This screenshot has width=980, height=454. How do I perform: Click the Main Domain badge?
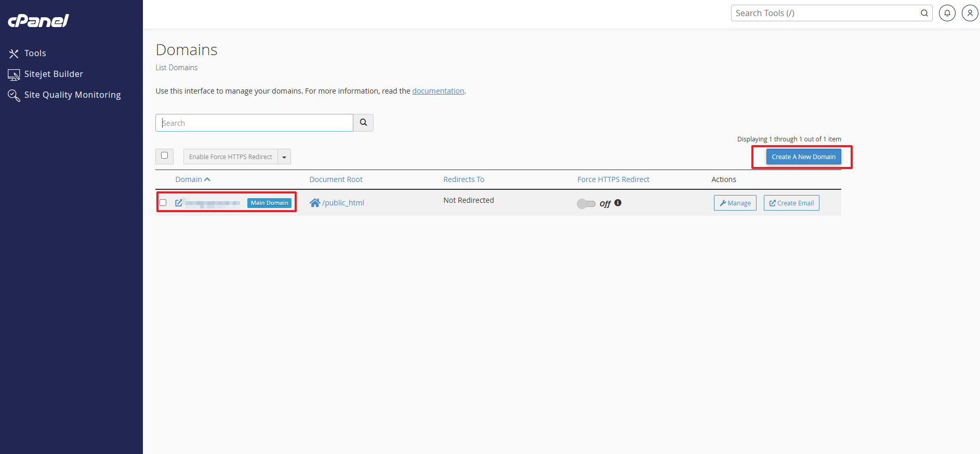269,203
